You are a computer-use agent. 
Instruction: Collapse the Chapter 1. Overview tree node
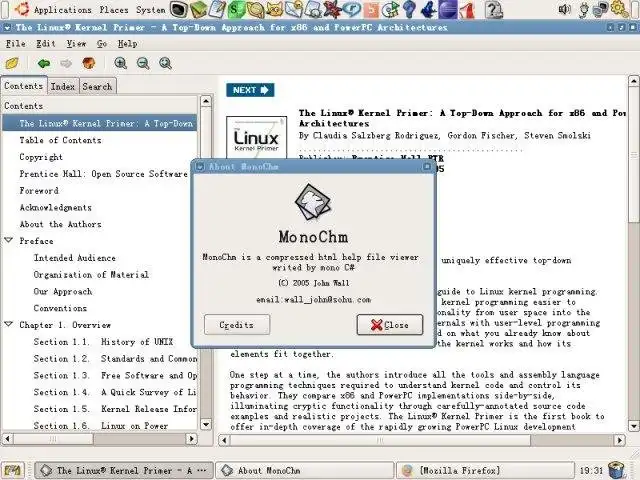point(9,324)
